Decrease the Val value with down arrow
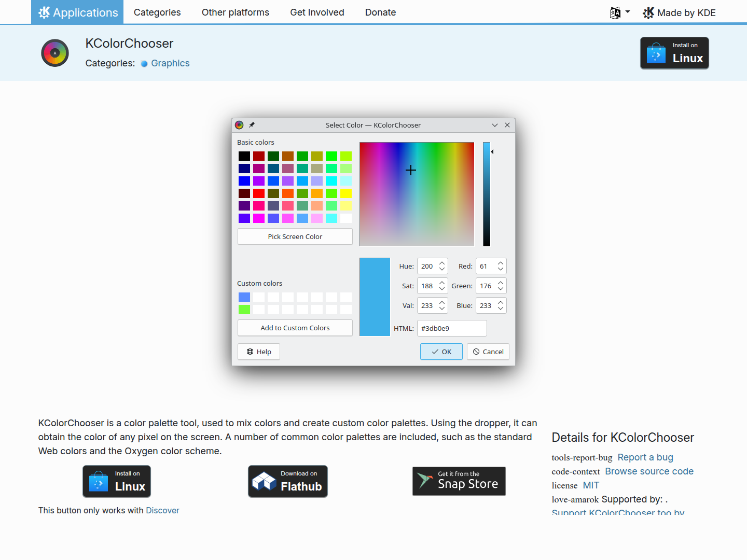Image resolution: width=747 pixels, height=560 pixels. 442,309
